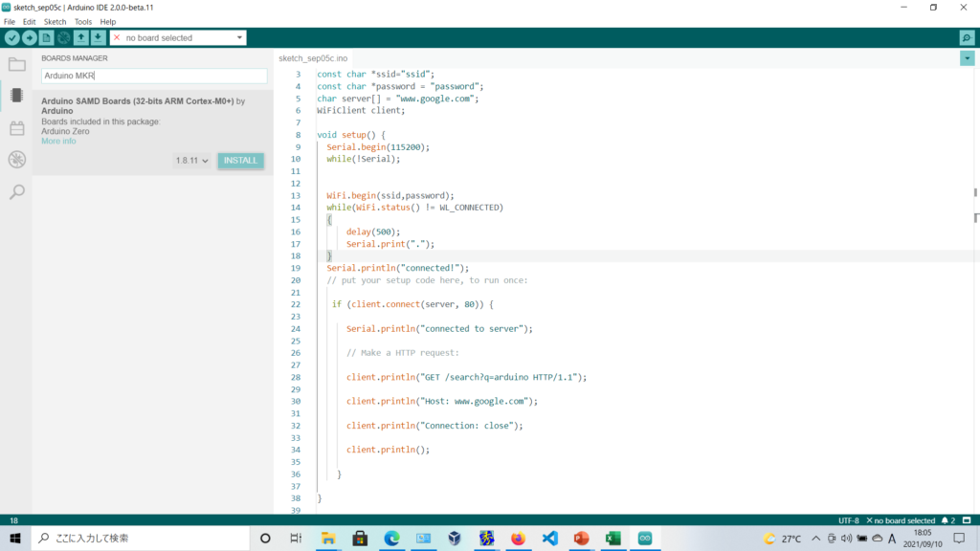Open Firefox from taskbar
The height and width of the screenshot is (551, 980).
(x=518, y=538)
